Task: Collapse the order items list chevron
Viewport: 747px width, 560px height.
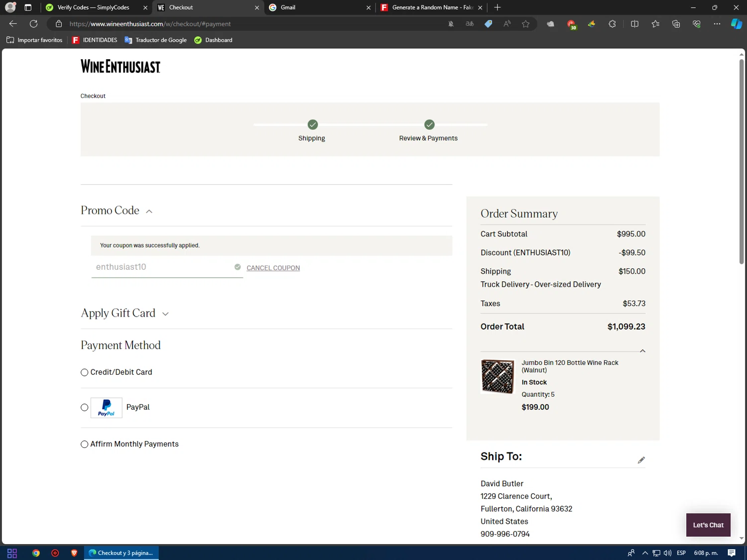Action: [642, 351]
